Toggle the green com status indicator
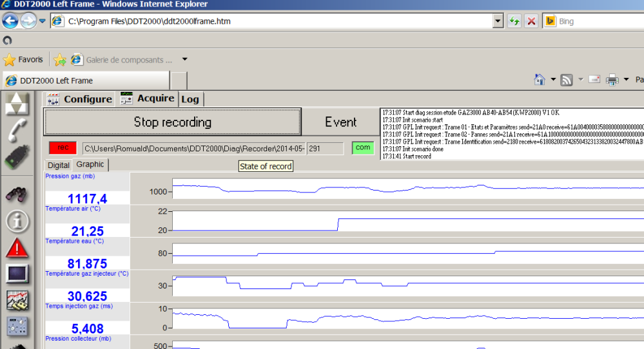 pyautogui.click(x=363, y=148)
